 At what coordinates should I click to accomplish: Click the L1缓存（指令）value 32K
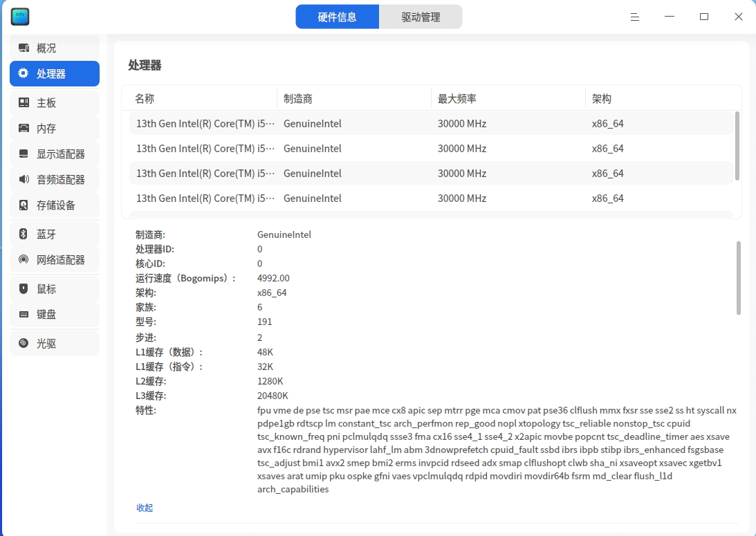click(x=265, y=367)
